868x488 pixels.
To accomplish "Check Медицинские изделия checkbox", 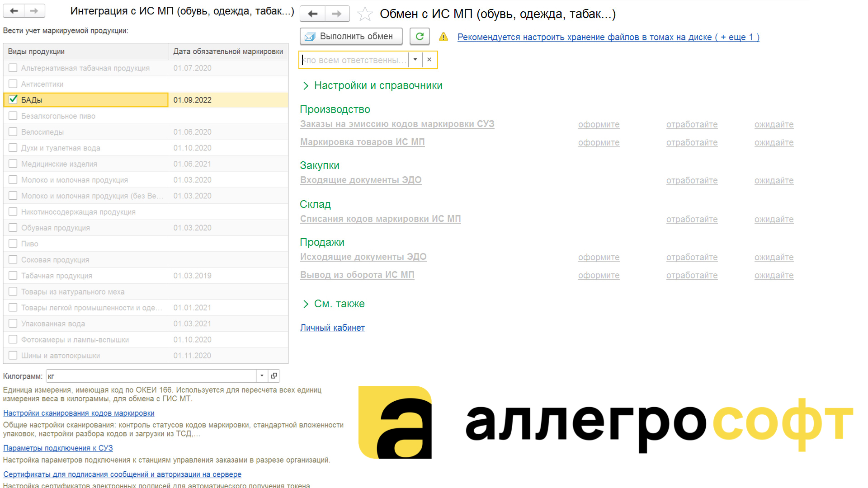I will 13,164.
